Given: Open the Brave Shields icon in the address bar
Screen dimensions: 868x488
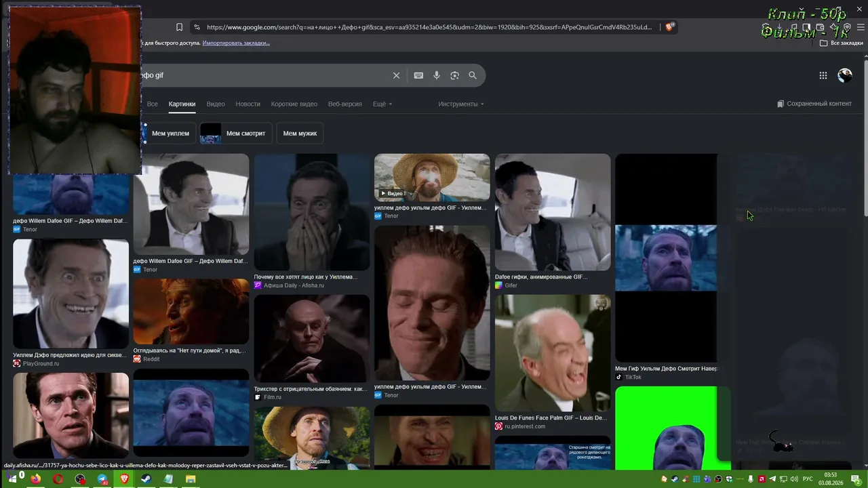Looking at the screenshot, I should (x=669, y=27).
